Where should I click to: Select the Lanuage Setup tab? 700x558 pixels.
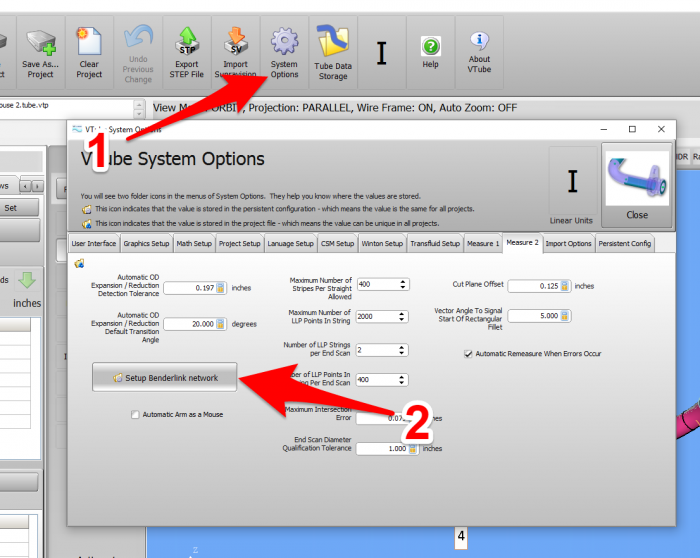[x=291, y=244]
